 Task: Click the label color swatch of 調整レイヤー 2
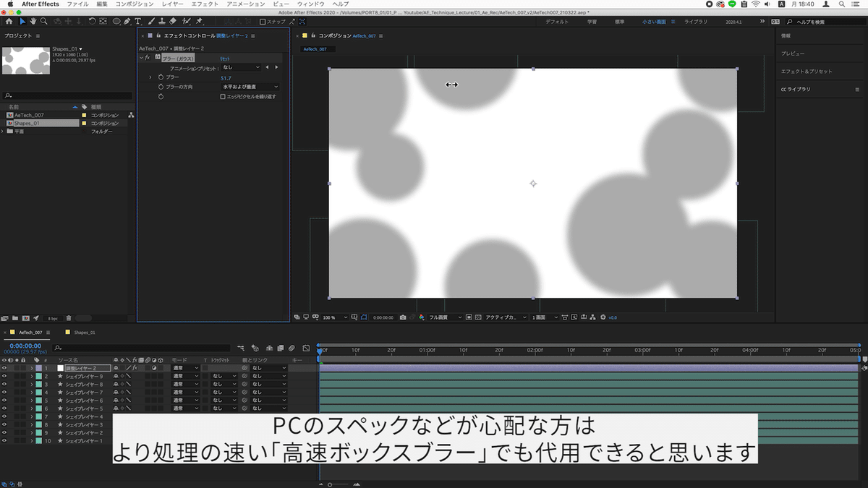(39, 368)
